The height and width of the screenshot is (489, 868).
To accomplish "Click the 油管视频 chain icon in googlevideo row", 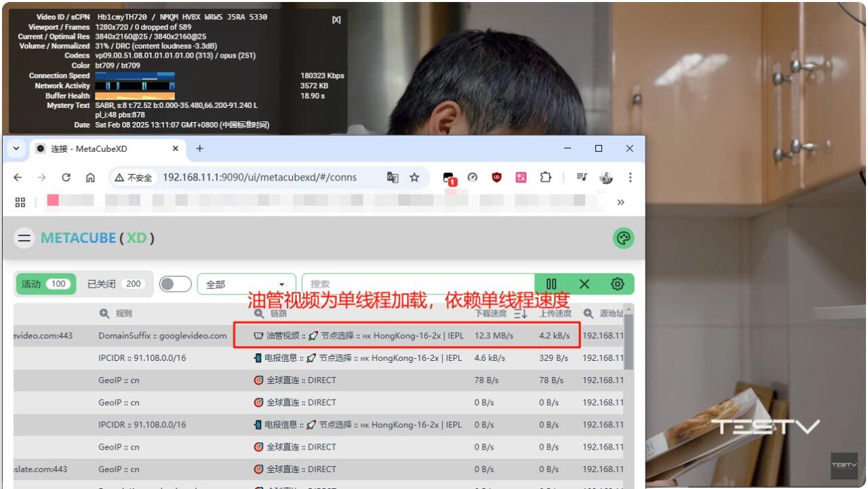I will [x=258, y=336].
